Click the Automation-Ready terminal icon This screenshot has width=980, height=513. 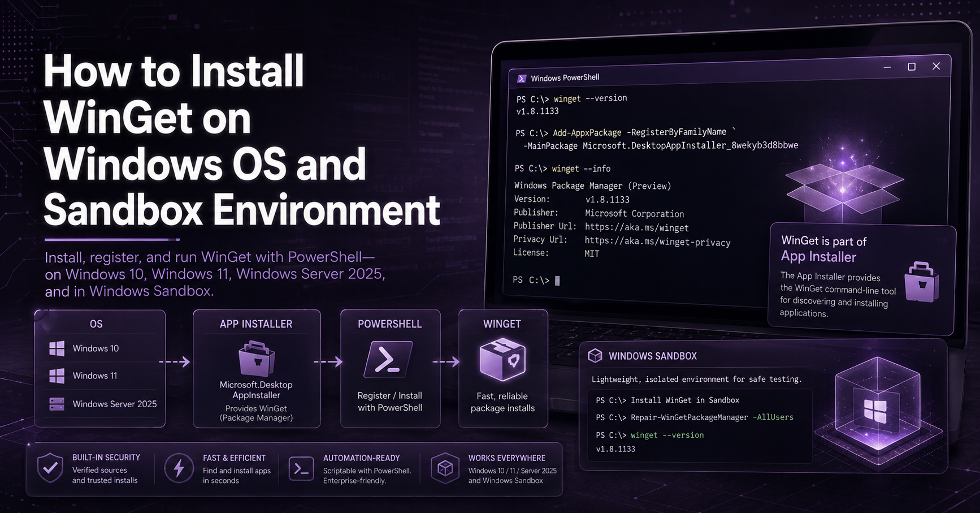click(x=301, y=469)
